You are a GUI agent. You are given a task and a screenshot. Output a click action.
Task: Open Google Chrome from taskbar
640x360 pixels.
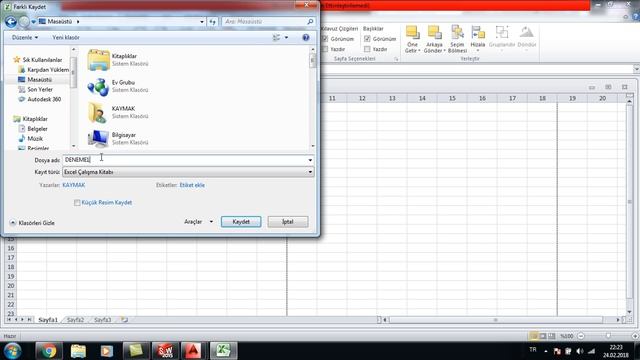click(49, 351)
